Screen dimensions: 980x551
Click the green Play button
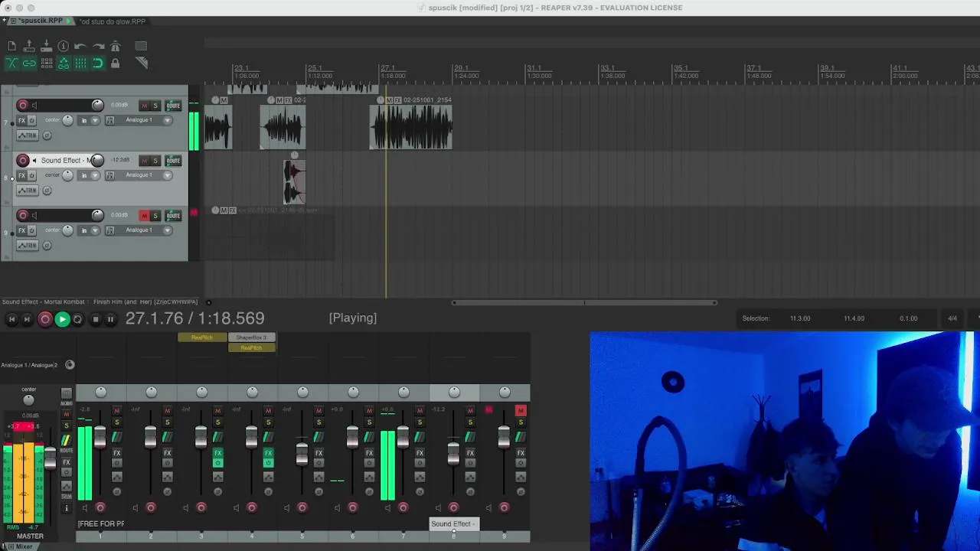point(62,319)
